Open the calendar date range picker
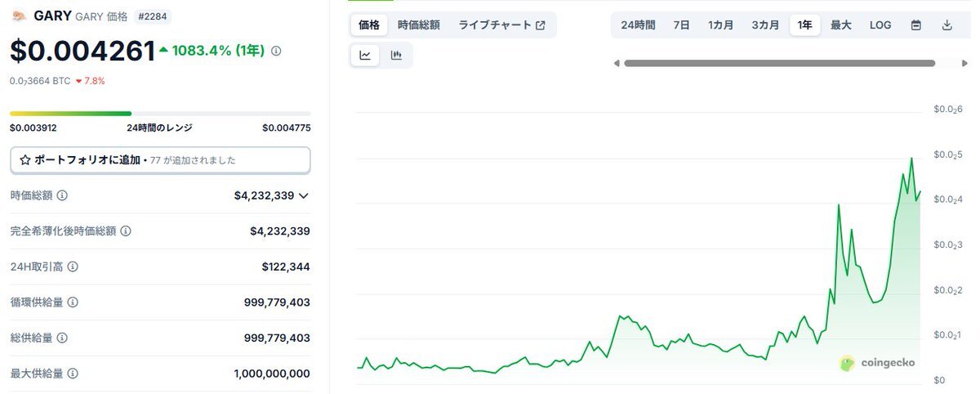The image size is (980, 394). point(916,25)
